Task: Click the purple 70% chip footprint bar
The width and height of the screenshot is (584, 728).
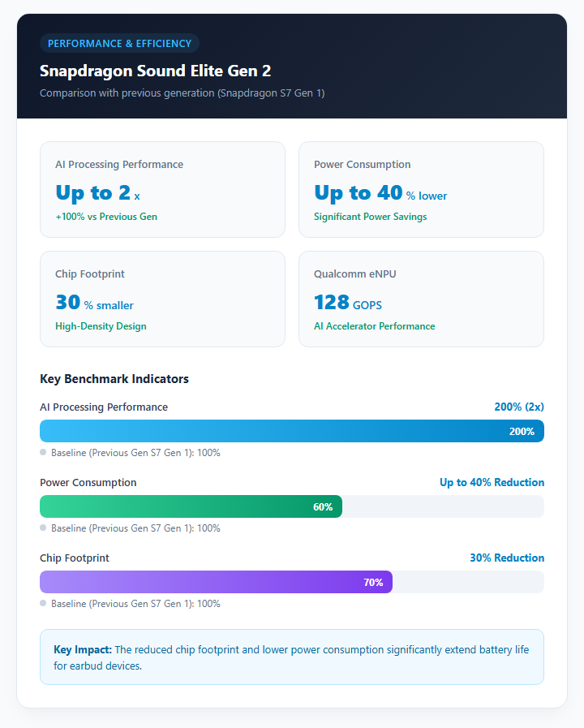Action: tap(216, 582)
